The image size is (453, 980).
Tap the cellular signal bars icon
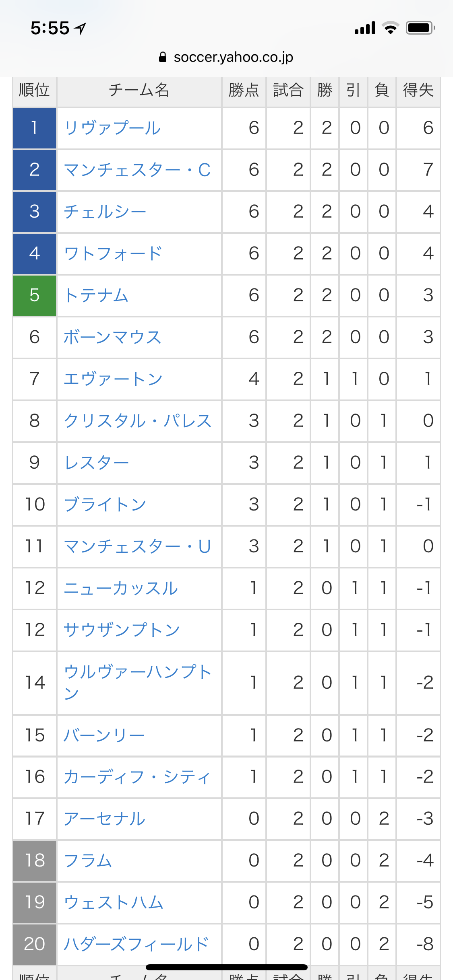tap(365, 28)
